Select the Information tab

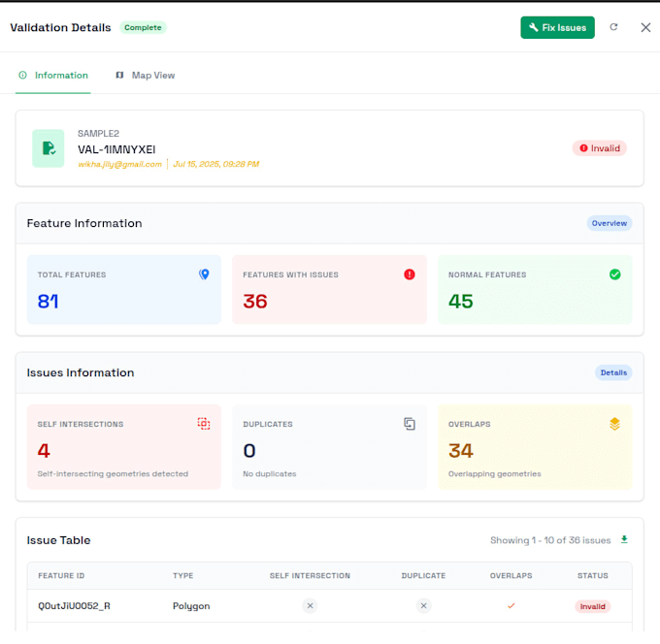click(x=53, y=76)
